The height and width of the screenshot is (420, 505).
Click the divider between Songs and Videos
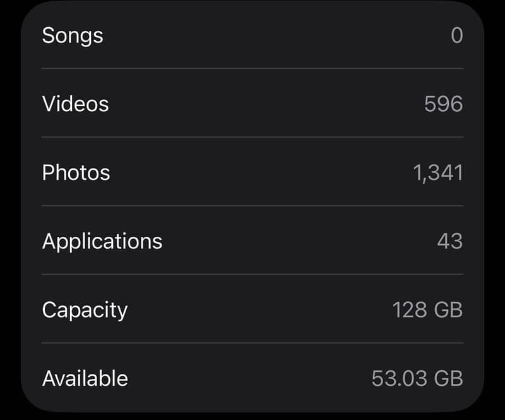click(252, 68)
